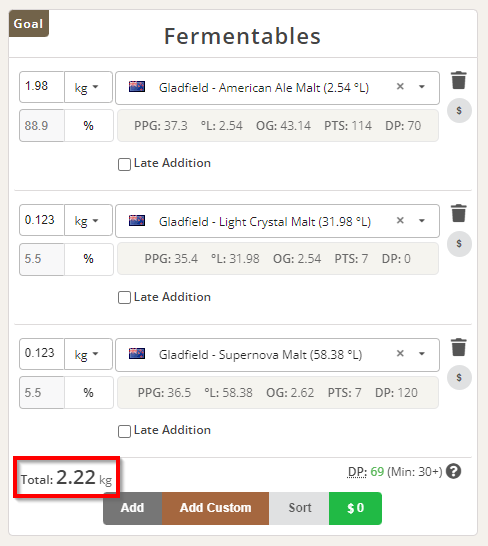Delete the American Ale Malt row
The height and width of the screenshot is (546, 488).
458,80
